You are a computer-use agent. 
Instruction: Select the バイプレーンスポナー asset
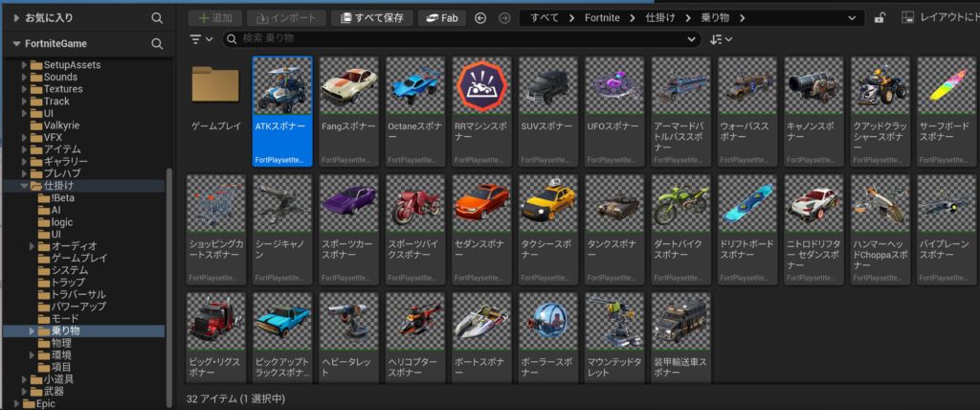point(947,230)
